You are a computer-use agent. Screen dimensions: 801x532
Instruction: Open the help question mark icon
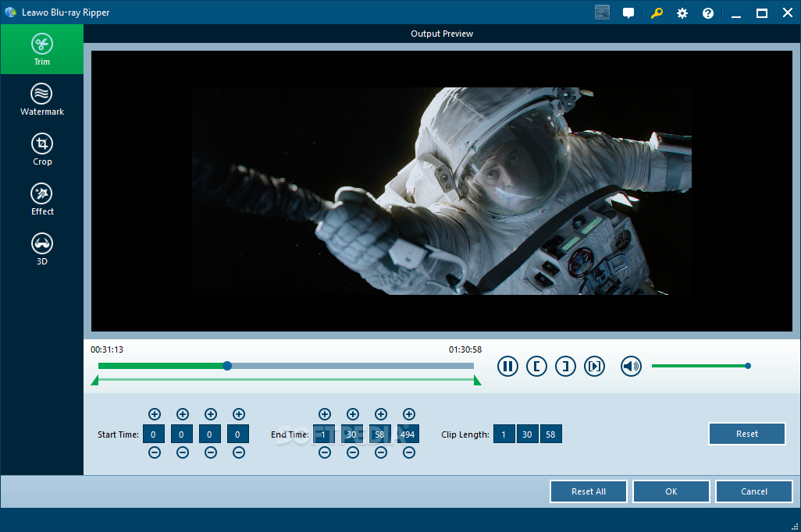click(x=708, y=13)
